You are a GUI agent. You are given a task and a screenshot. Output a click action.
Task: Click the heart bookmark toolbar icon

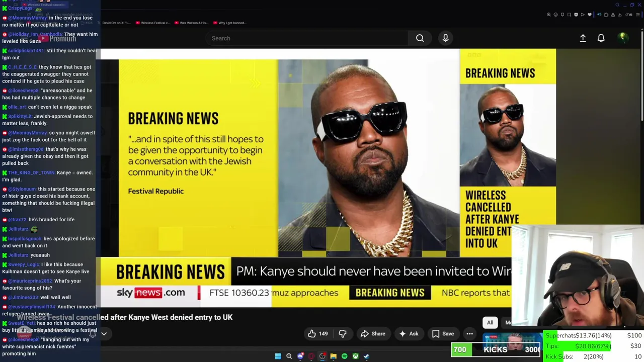click(590, 15)
